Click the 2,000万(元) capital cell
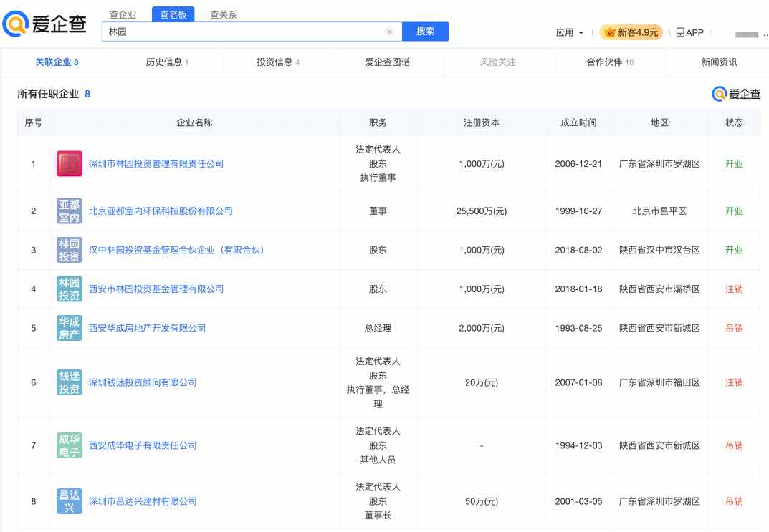Viewport: 769px width, 532px height. tap(481, 328)
